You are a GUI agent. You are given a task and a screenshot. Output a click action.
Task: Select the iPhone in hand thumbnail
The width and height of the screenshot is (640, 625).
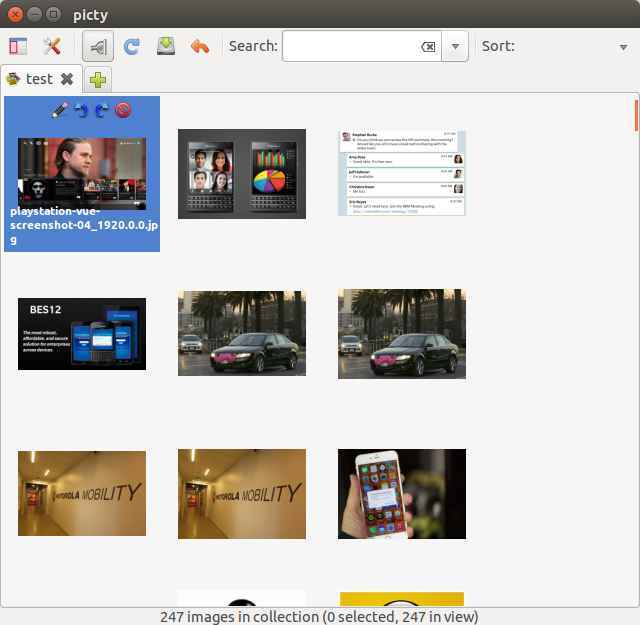(x=402, y=494)
